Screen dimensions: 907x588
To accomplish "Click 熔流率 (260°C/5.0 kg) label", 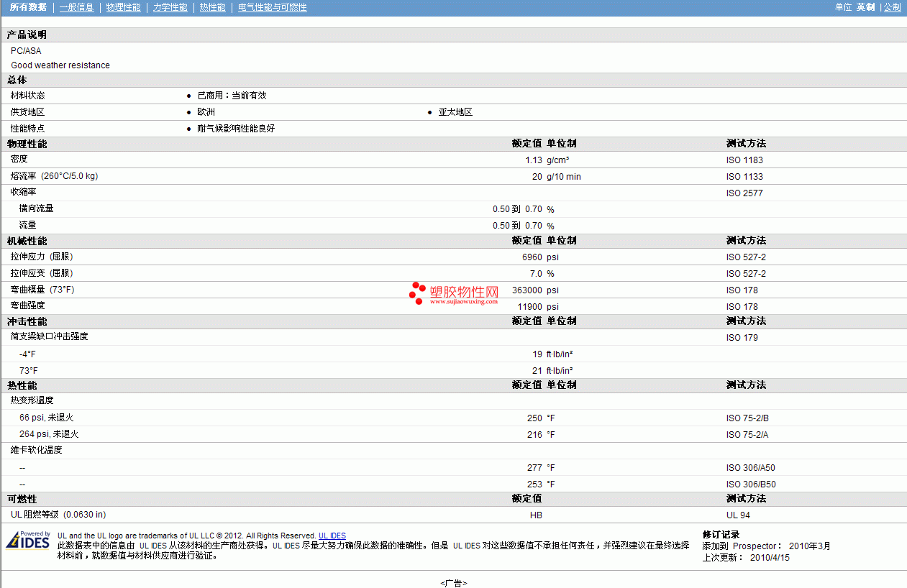I will tap(54, 176).
